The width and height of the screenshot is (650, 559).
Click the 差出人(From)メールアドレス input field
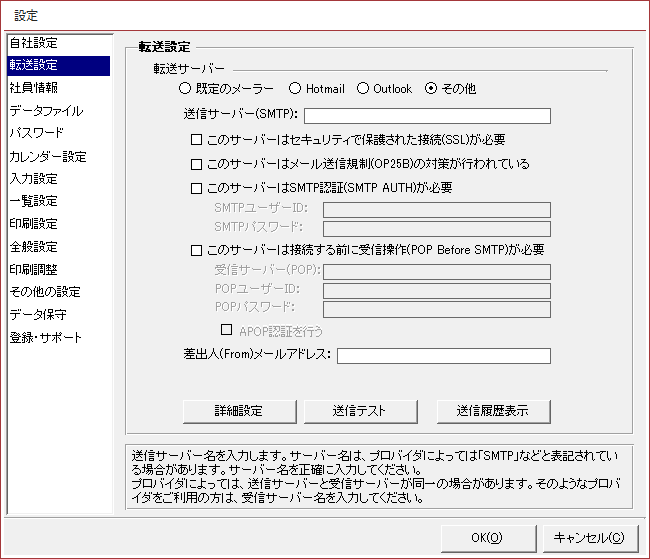point(444,356)
